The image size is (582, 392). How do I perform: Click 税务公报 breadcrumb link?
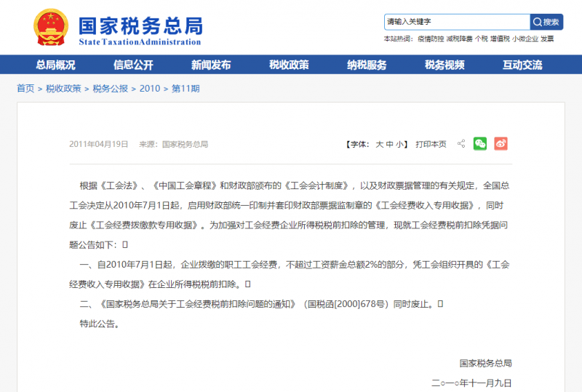click(x=110, y=89)
